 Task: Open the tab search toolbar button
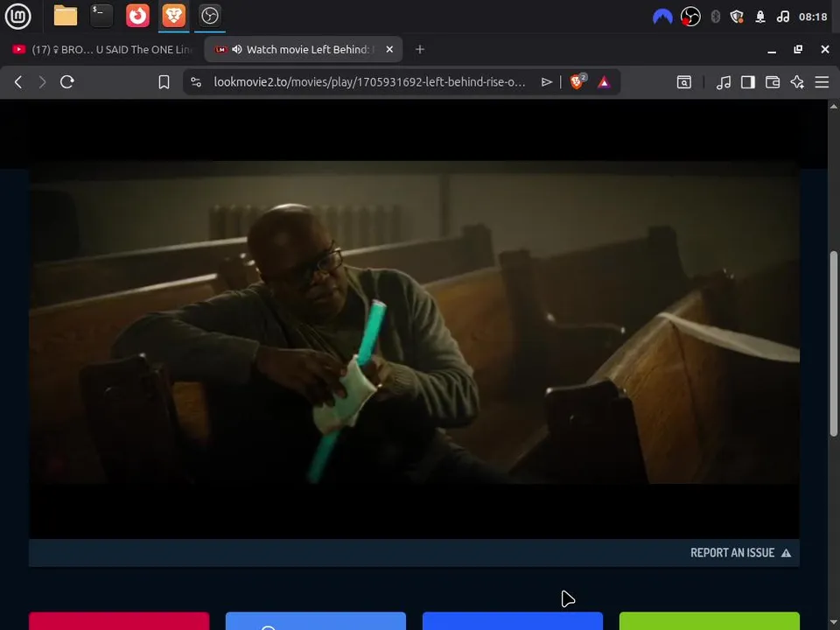[684, 82]
